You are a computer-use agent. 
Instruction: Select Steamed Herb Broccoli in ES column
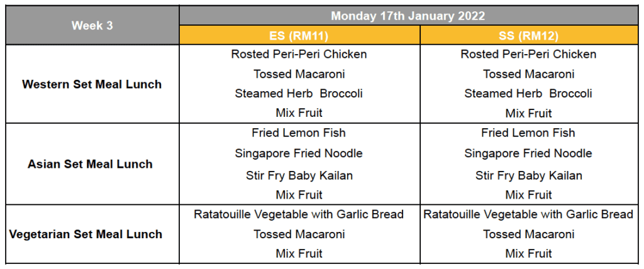tap(299, 93)
